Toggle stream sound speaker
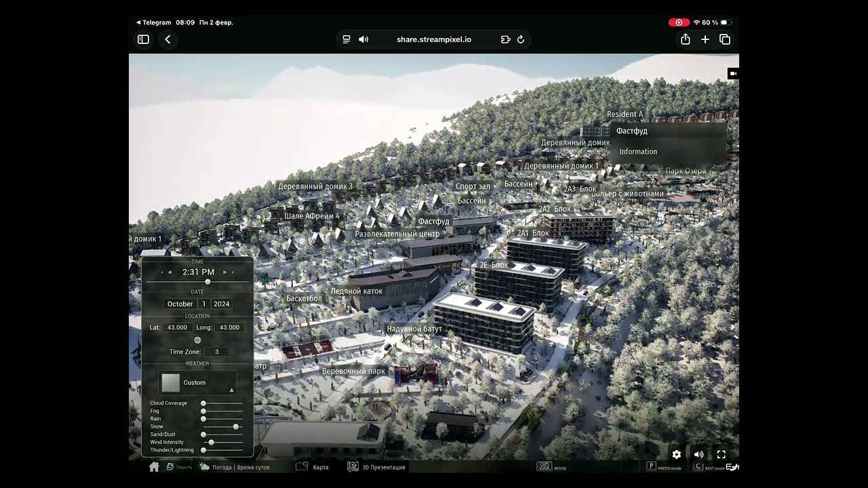This screenshot has height=488, width=868. [x=699, y=455]
